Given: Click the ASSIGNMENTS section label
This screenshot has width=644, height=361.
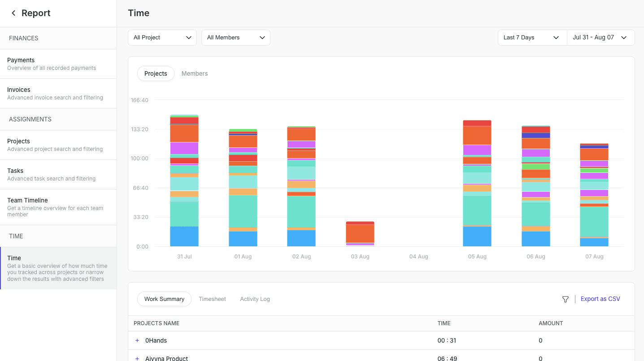Looking at the screenshot, I should pos(30,119).
